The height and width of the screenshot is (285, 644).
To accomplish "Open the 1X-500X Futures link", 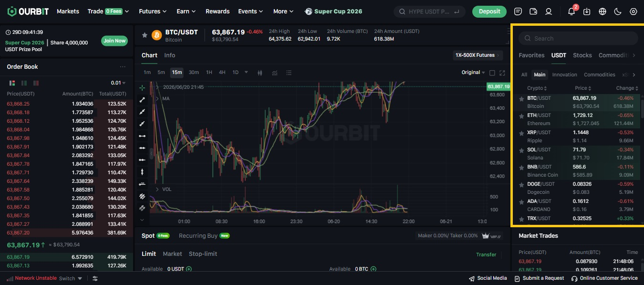I will 478,55.
